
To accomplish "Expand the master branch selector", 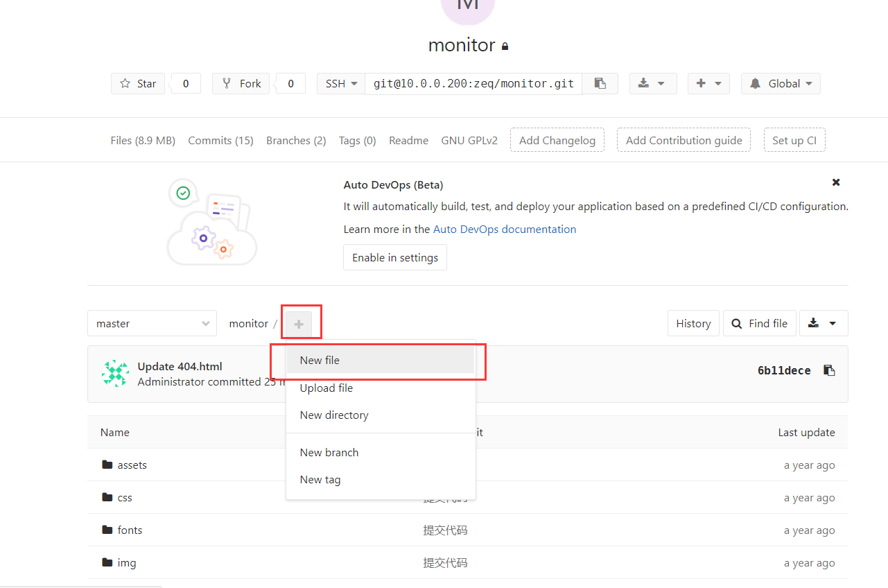I will (152, 324).
